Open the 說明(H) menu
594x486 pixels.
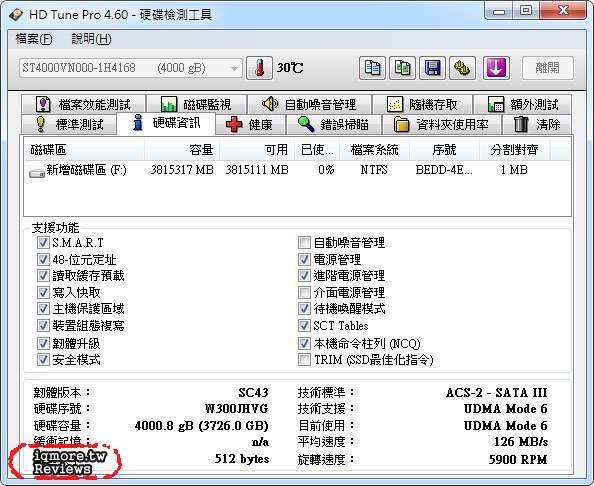(91, 39)
